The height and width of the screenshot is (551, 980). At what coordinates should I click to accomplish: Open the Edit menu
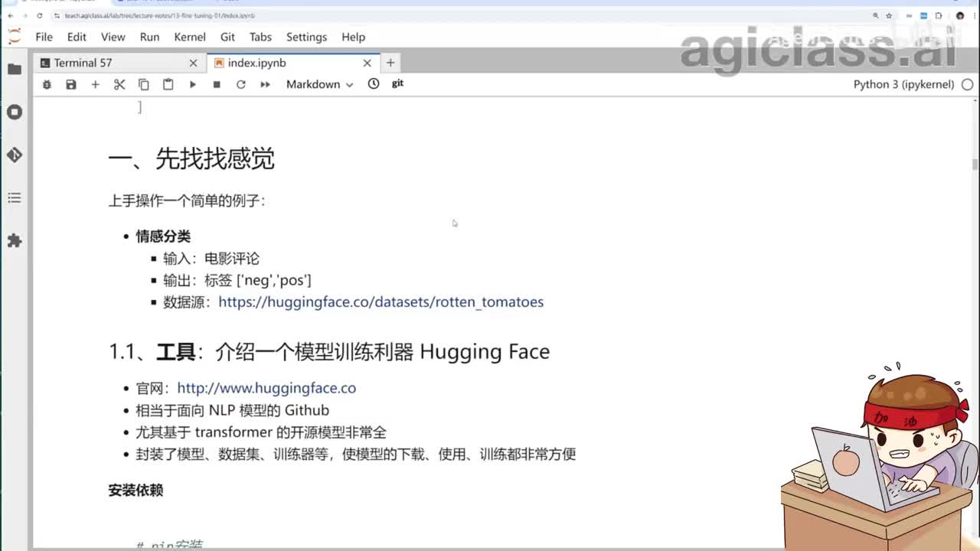click(x=77, y=37)
